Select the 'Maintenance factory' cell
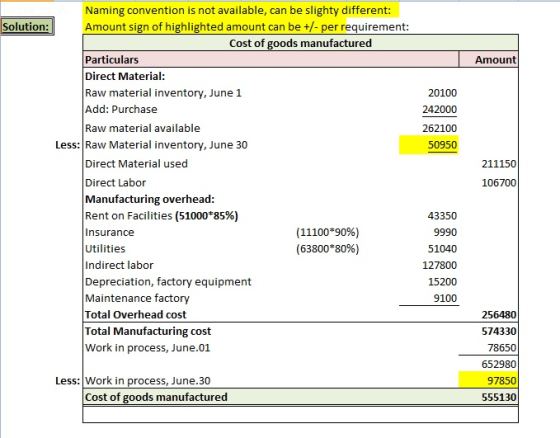Screen dimensions: 560x438 [137, 298]
